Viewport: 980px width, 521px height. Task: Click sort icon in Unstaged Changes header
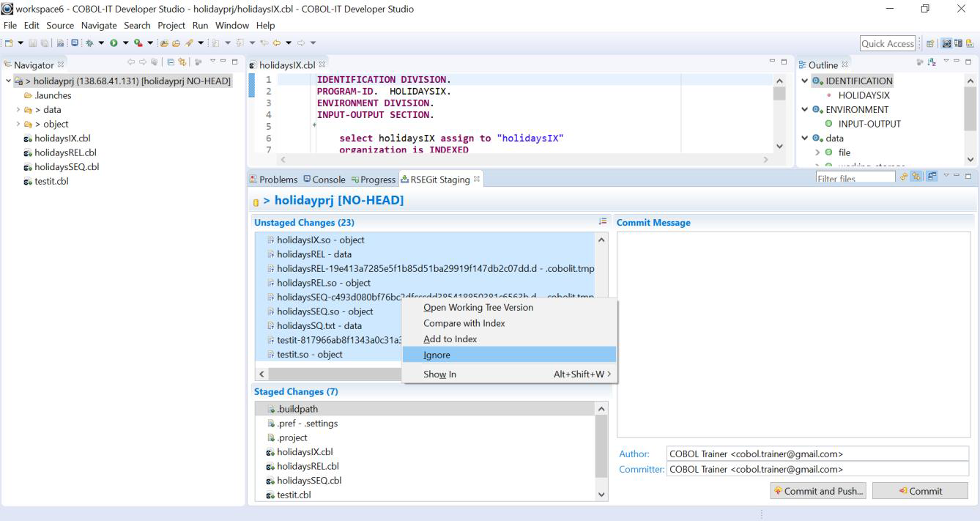coord(603,221)
